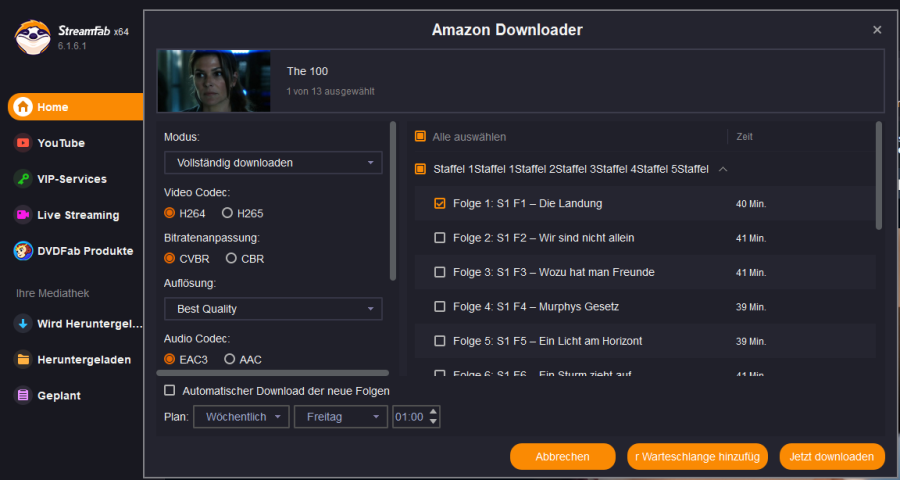Click the YouTube play icon in sidebar

click(x=23, y=142)
